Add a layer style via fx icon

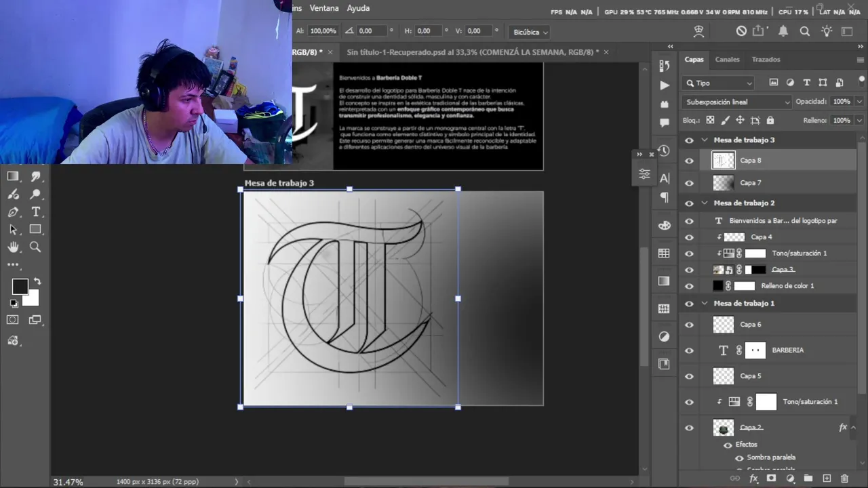[x=753, y=479]
